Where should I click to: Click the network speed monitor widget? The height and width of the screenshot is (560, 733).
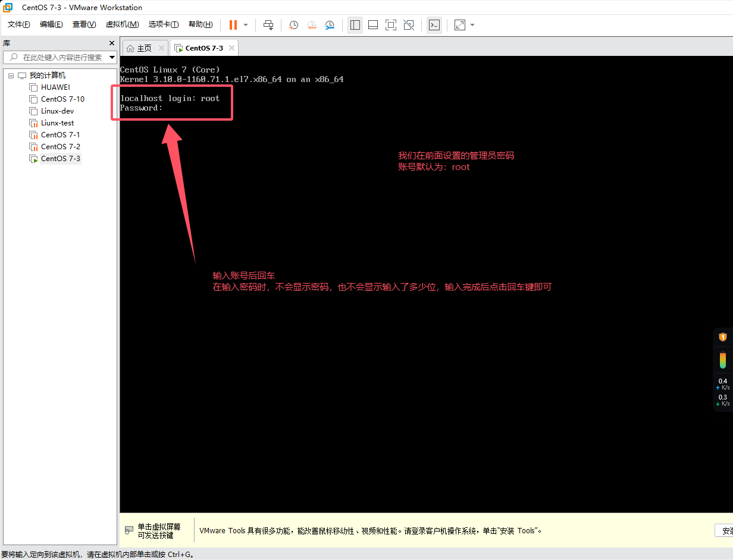723,391
